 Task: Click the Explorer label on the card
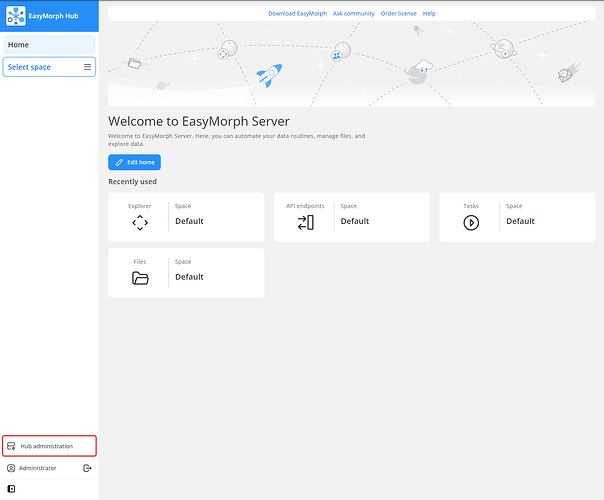pyautogui.click(x=140, y=206)
